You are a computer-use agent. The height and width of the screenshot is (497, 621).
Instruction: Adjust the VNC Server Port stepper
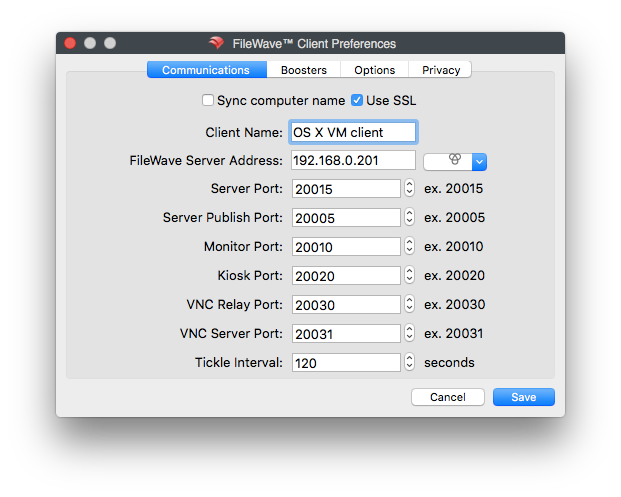(x=410, y=333)
